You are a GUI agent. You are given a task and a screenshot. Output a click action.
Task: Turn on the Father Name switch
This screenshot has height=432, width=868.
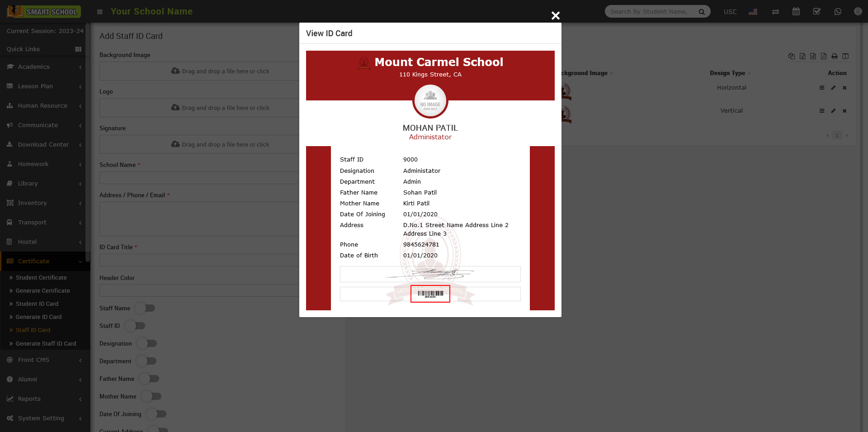pyautogui.click(x=149, y=379)
